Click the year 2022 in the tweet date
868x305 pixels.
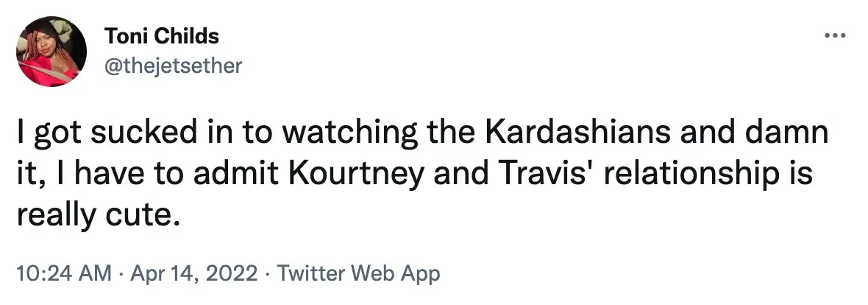point(235,275)
